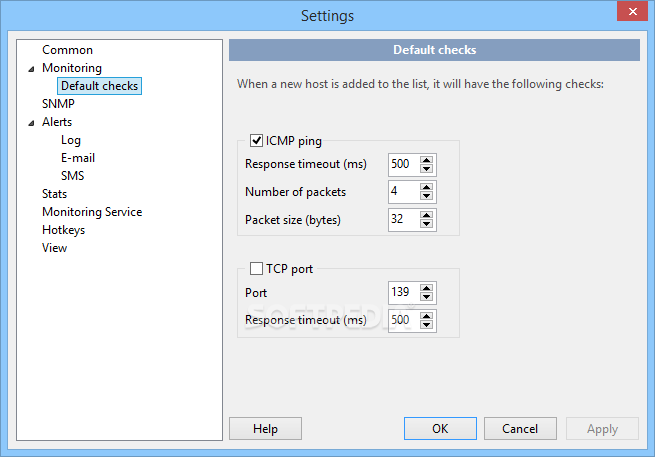The width and height of the screenshot is (655, 457).
Task: Open the Common settings section
Action: [67, 50]
